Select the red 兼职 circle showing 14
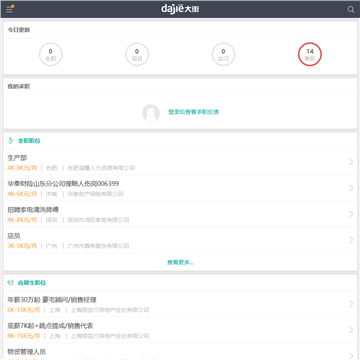This screenshot has height=360, width=360. point(310,54)
